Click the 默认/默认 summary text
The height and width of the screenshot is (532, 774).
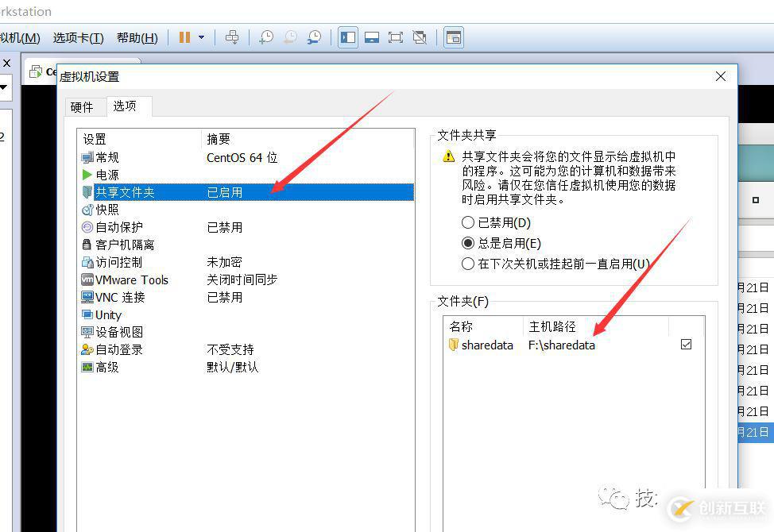[x=233, y=368]
